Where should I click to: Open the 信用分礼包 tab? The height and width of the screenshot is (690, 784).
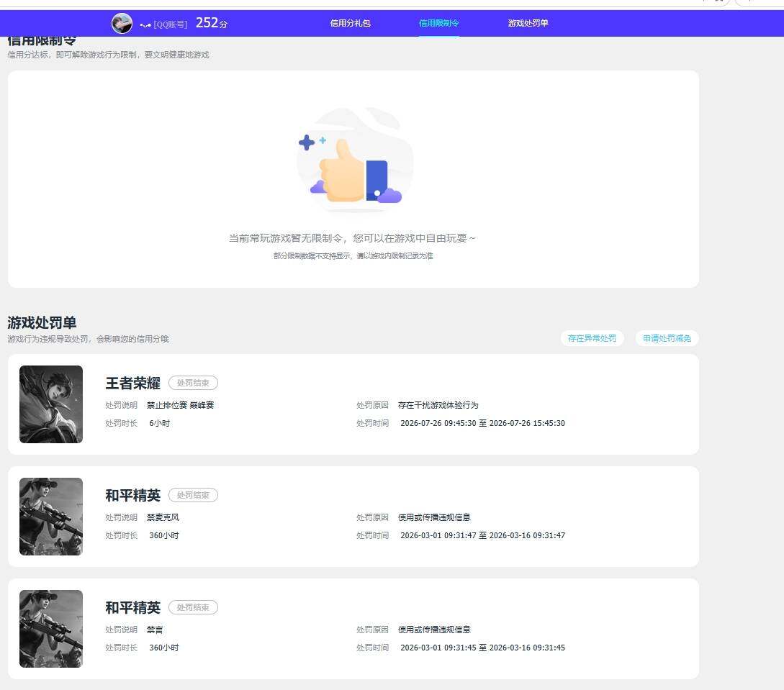pos(350,23)
